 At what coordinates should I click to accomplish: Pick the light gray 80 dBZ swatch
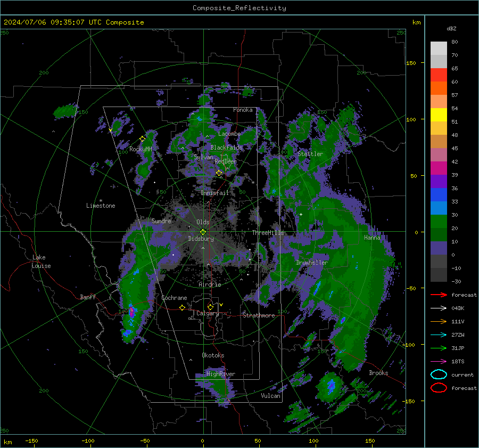pos(439,48)
